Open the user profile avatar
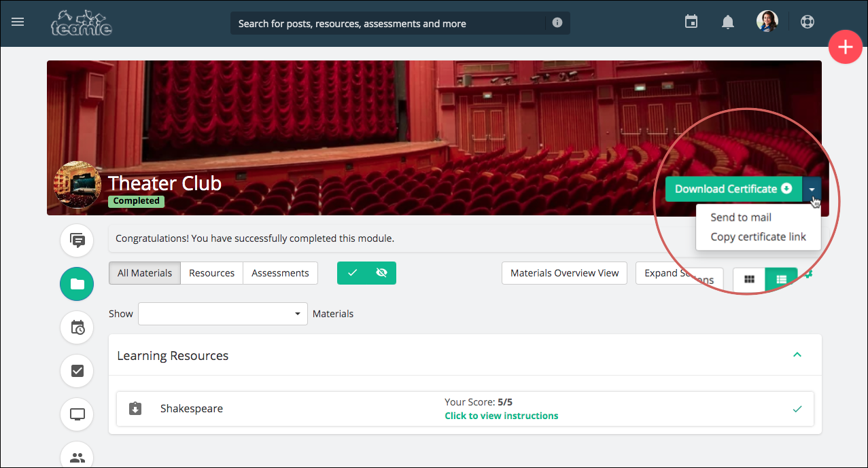868x468 pixels. pyautogui.click(x=767, y=21)
